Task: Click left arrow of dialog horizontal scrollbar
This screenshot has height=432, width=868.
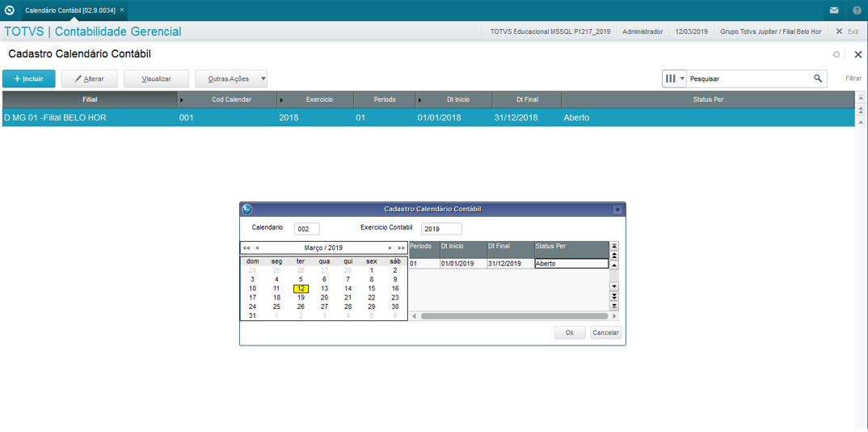Action: 413,316
